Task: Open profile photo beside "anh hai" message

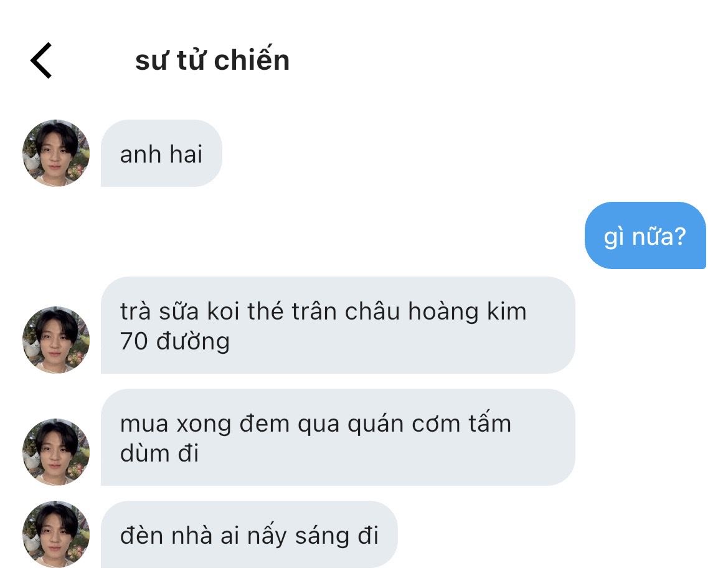Action: [55, 153]
